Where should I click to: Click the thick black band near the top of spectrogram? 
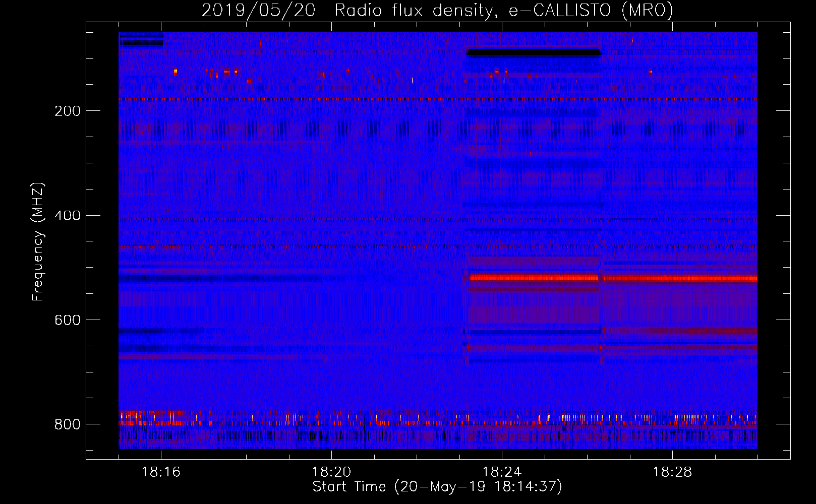point(534,52)
